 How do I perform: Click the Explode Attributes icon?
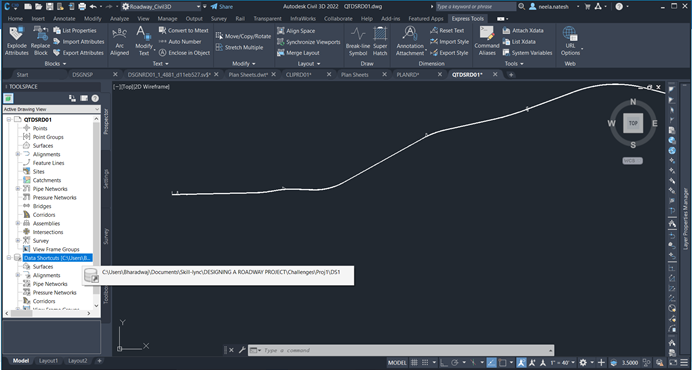pyautogui.click(x=16, y=41)
